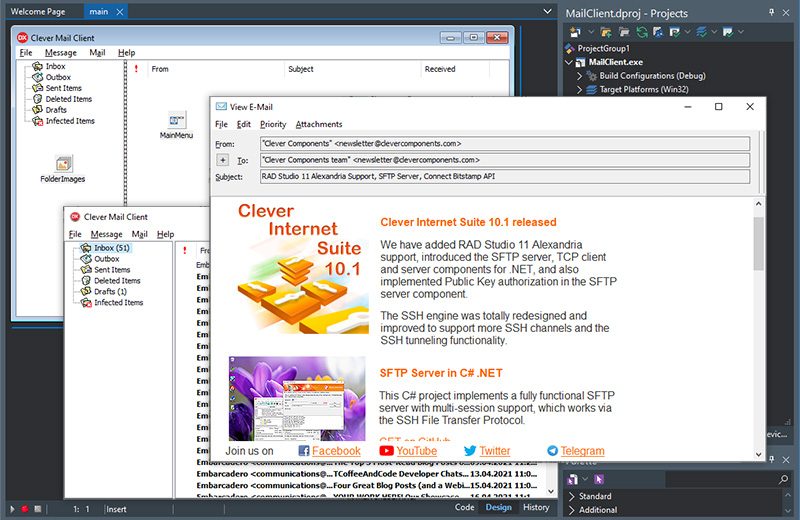Expand the Additional palette category
Screen dimensions: 800x520
pos(571,510)
